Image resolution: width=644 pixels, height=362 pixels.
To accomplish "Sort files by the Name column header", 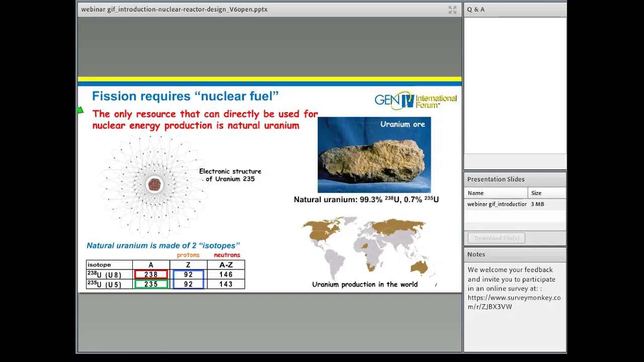I will point(496,193).
